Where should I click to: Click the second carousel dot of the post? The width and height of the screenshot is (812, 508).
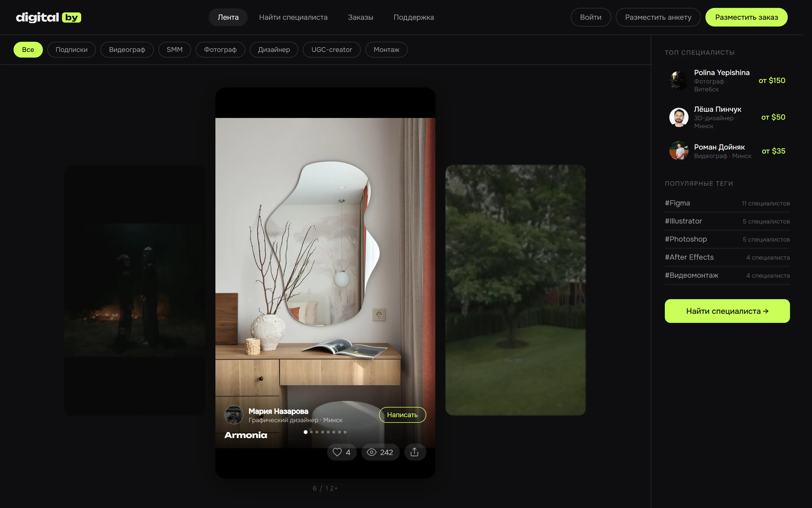click(311, 432)
